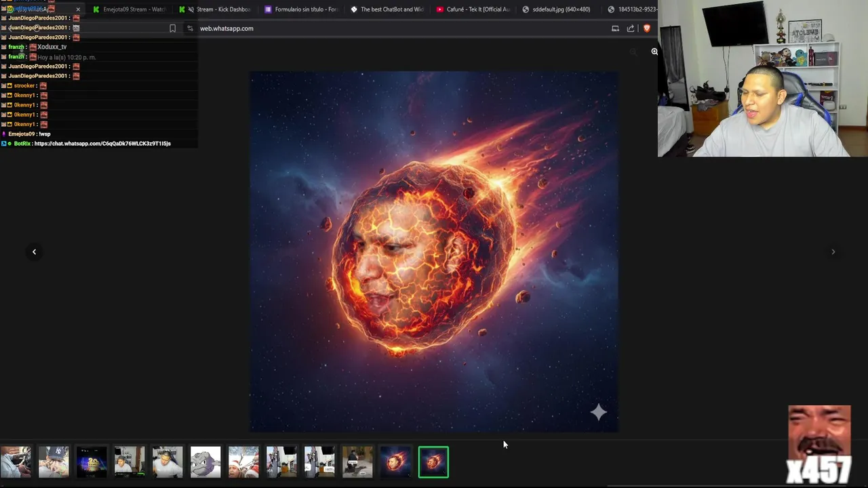Viewport: 868px width, 488px height.
Task: Select the thumbnail of person kneeling on floor
Action: click(357, 462)
